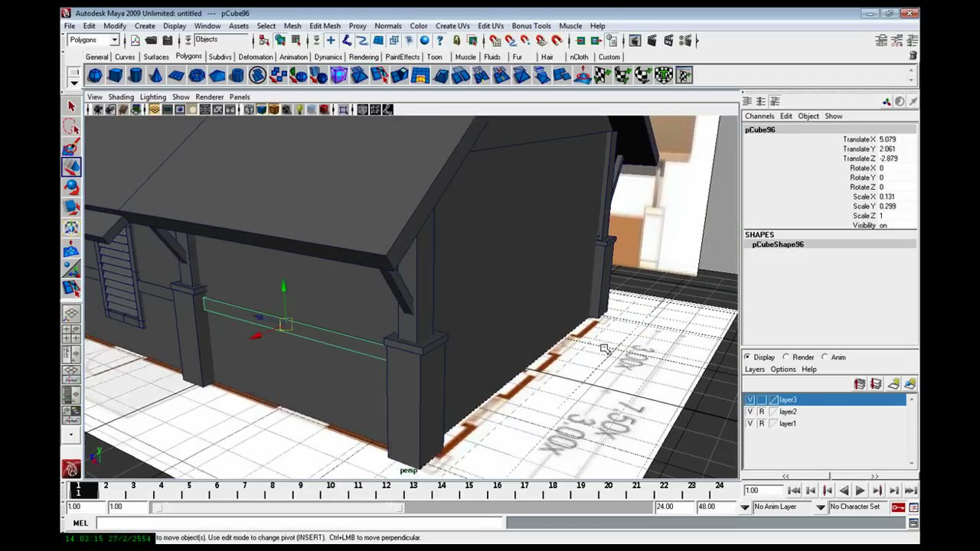The image size is (980, 551).
Task: Select the Display layer radio button
Action: pyautogui.click(x=747, y=357)
